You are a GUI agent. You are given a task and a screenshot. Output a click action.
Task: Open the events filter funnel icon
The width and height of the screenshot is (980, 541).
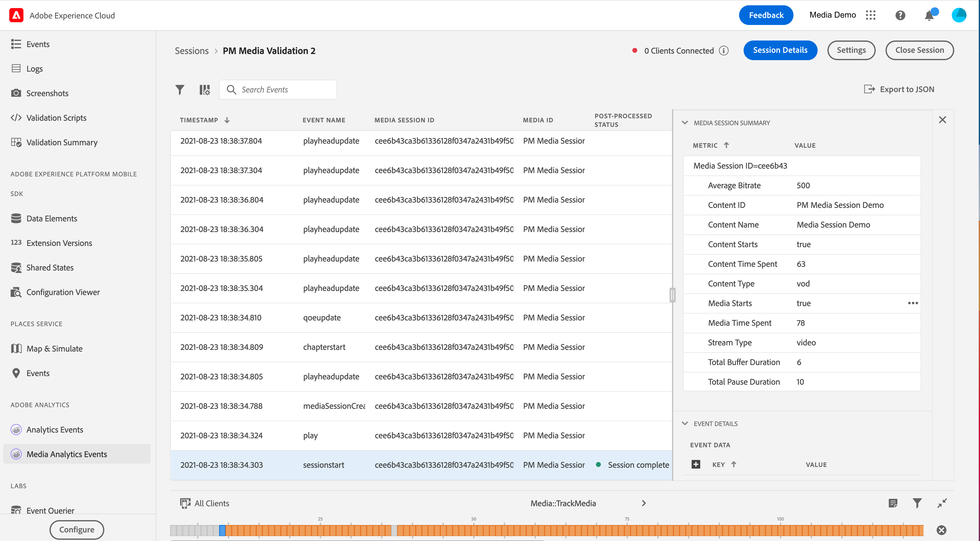(x=180, y=90)
